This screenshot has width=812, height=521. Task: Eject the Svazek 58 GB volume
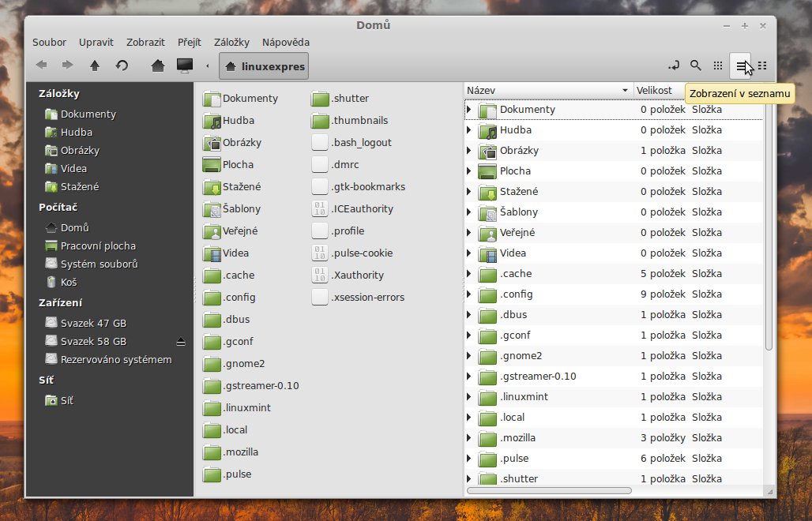(181, 342)
